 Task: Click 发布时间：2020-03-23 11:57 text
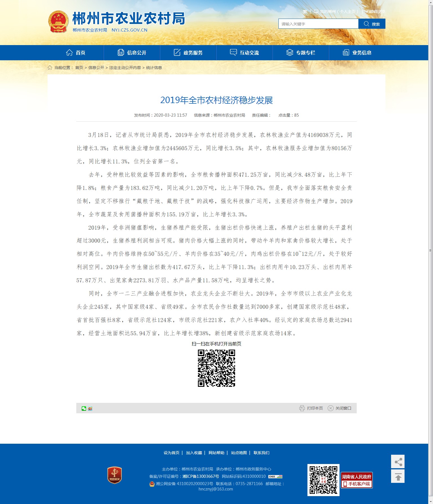(160, 115)
